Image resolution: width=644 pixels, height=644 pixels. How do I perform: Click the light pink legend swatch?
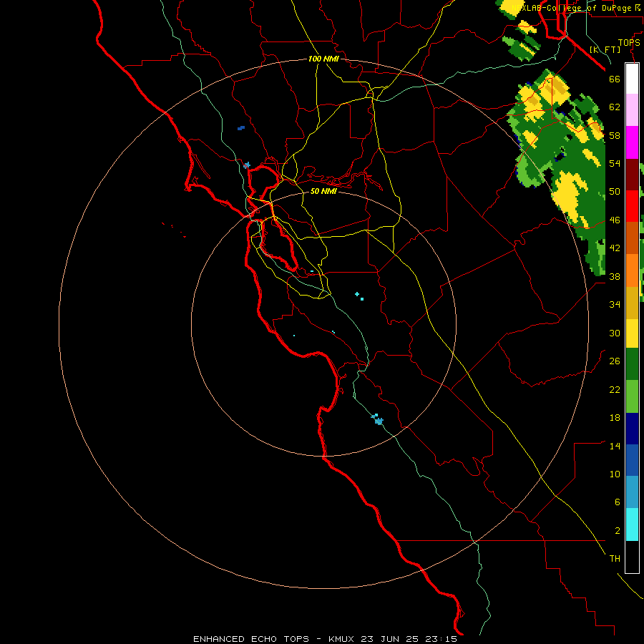632,110
